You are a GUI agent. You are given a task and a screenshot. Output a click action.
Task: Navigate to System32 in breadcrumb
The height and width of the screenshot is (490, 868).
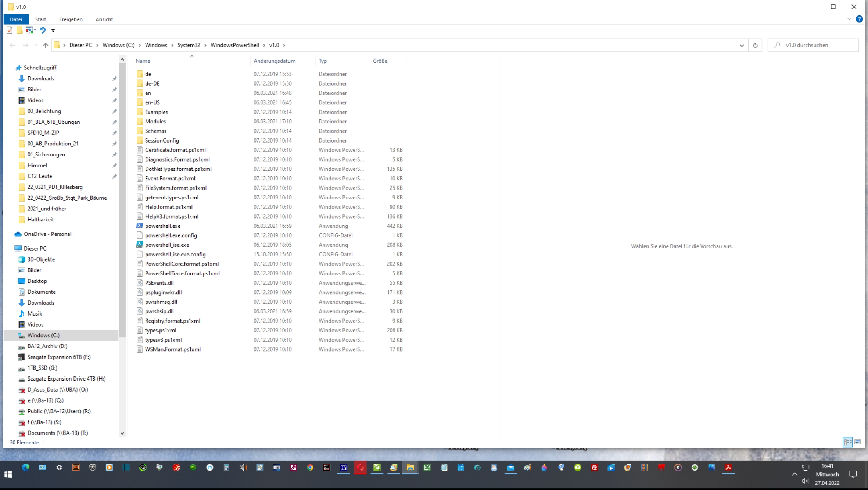tap(189, 45)
